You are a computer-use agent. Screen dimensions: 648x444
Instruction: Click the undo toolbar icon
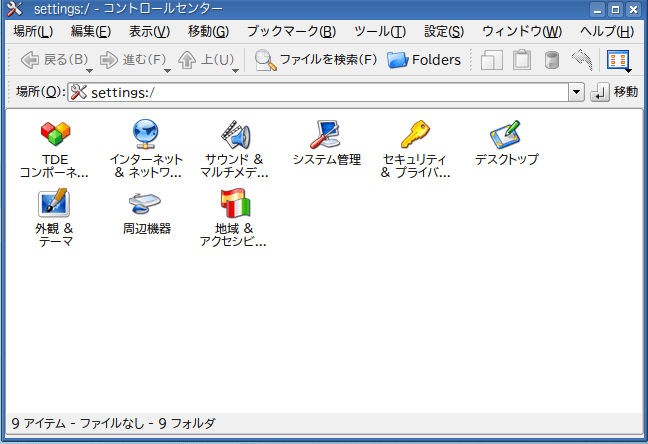(582, 60)
